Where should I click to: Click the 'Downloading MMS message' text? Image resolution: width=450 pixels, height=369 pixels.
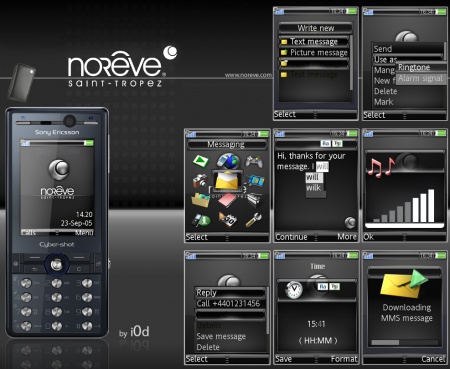(407, 313)
